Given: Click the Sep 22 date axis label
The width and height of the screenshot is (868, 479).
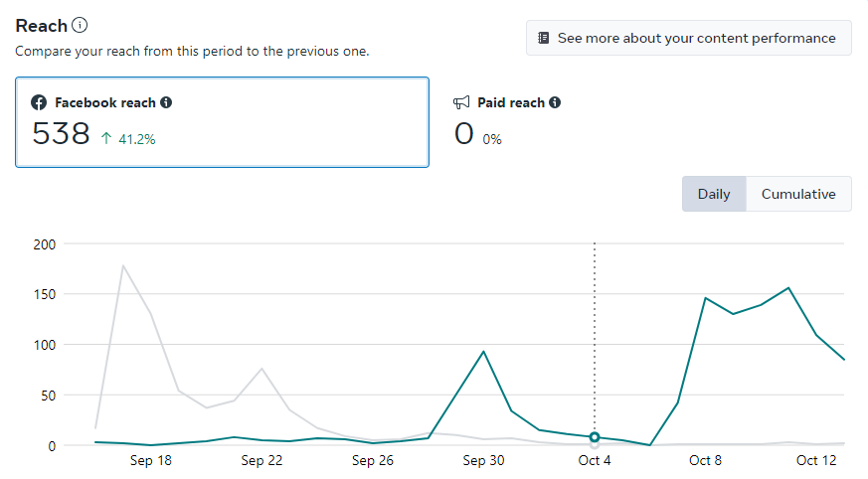Looking at the screenshot, I should tap(261, 460).
